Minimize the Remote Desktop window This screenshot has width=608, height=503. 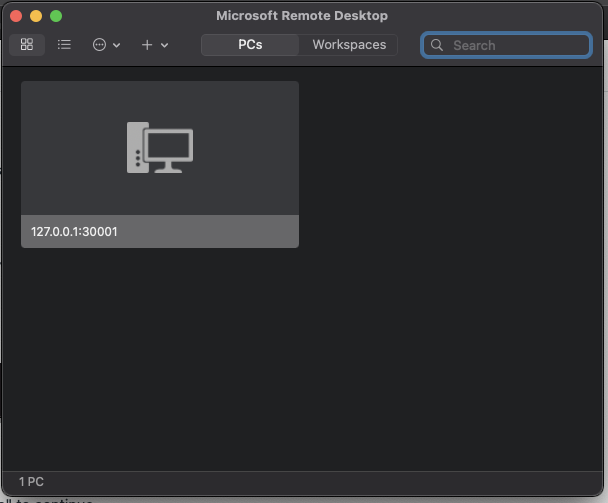click(36, 16)
